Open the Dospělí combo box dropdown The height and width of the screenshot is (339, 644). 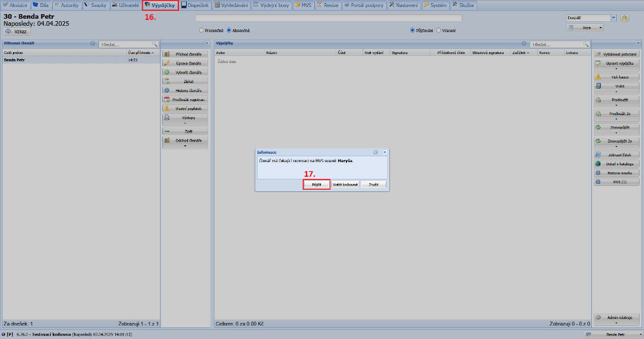(612, 18)
